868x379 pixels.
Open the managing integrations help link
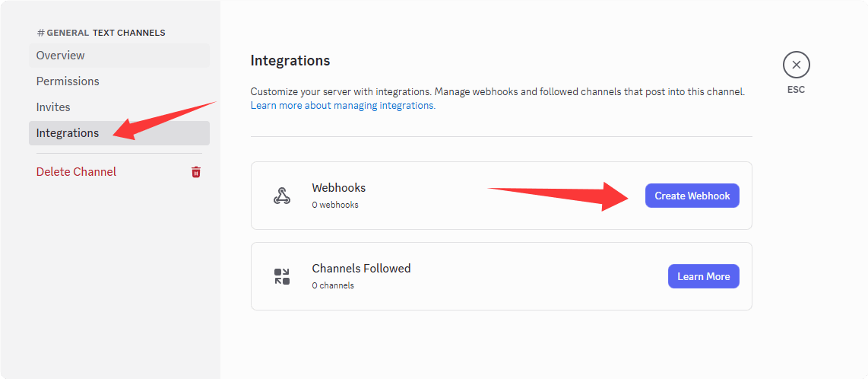[343, 106]
